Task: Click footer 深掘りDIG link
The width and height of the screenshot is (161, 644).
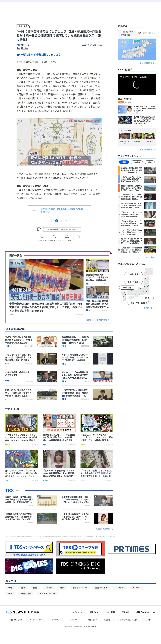Action: pos(94,612)
